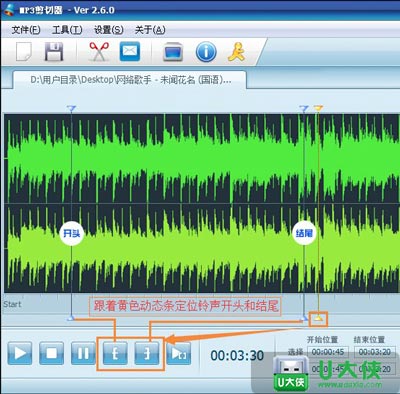Viewport: 400px width, 394px height.
Task: Stop playback with the Stop button
Action: tap(51, 353)
